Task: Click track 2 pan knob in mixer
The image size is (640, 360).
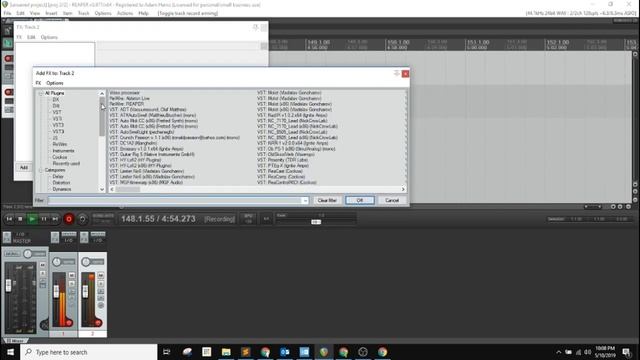Action: tap(86, 262)
